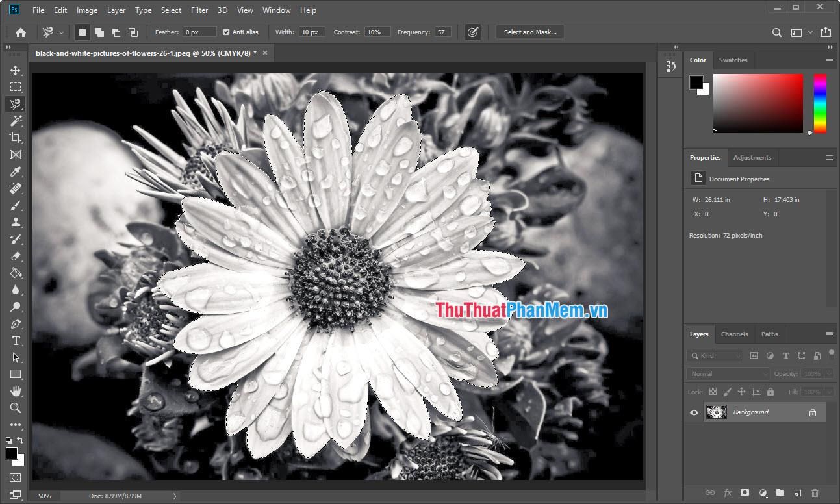Switch to the Swatches tab
This screenshot has width=840, height=504.
[x=733, y=60]
